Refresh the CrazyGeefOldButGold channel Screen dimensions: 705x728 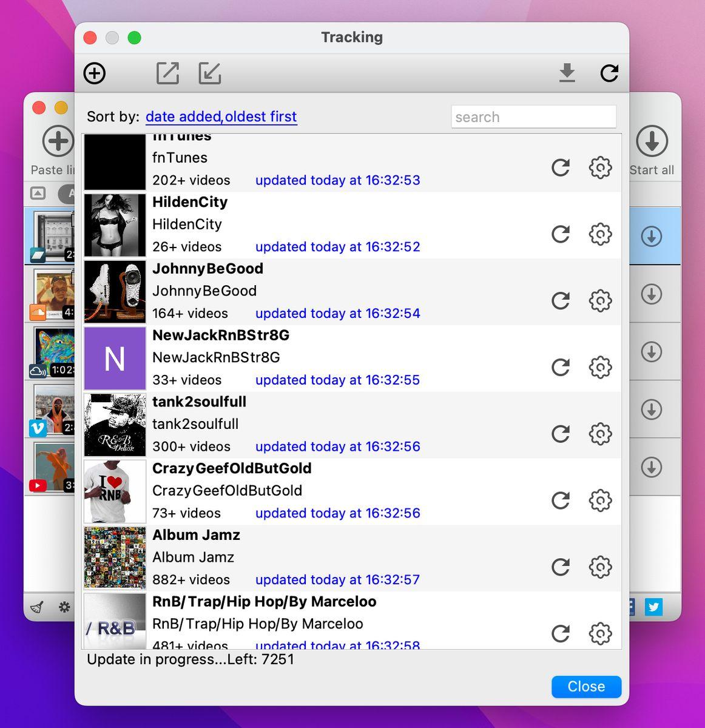click(560, 500)
